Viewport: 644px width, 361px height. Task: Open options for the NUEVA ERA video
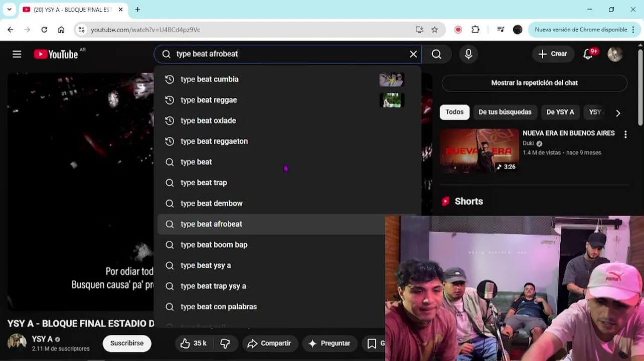[x=625, y=134]
